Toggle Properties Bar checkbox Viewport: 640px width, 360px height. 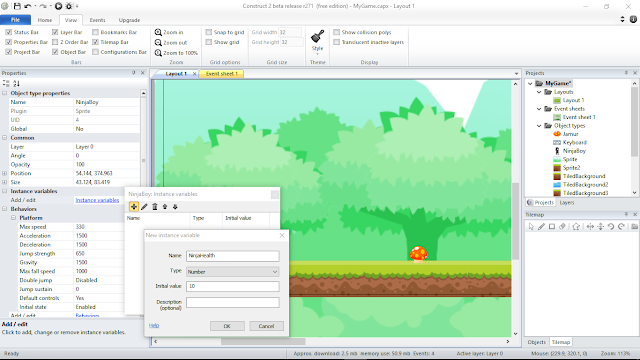point(9,42)
